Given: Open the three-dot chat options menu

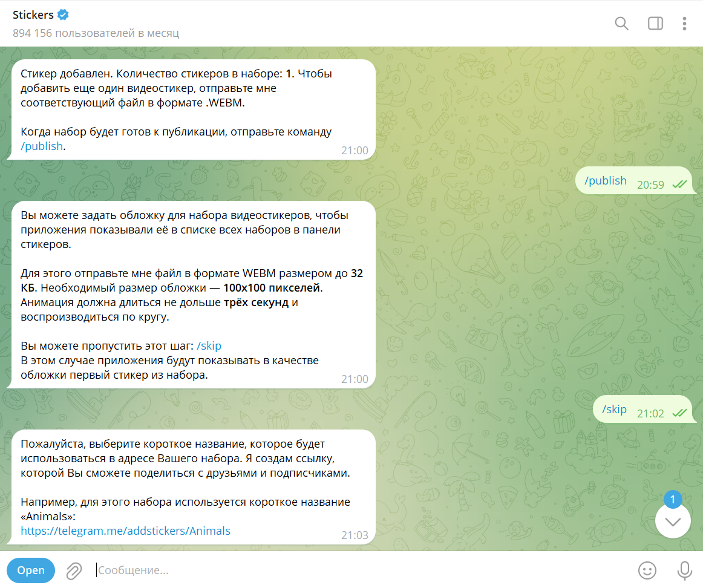Looking at the screenshot, I should click(x=684, y=24).
